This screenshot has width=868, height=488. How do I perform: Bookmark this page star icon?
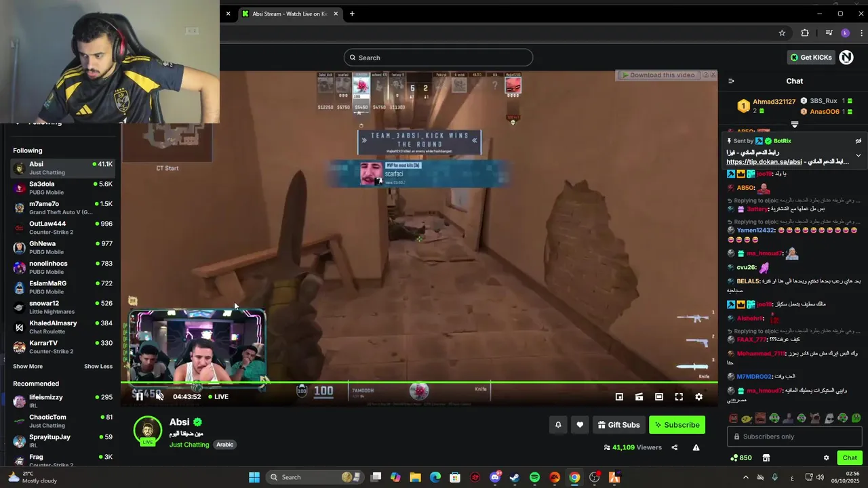click(782, 33)
